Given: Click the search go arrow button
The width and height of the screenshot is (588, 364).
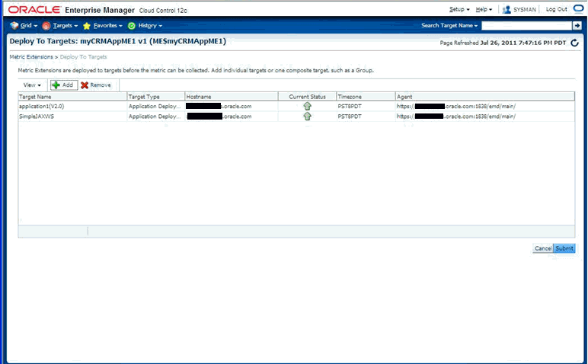Looking at the screenshot, I should [577, 25].
